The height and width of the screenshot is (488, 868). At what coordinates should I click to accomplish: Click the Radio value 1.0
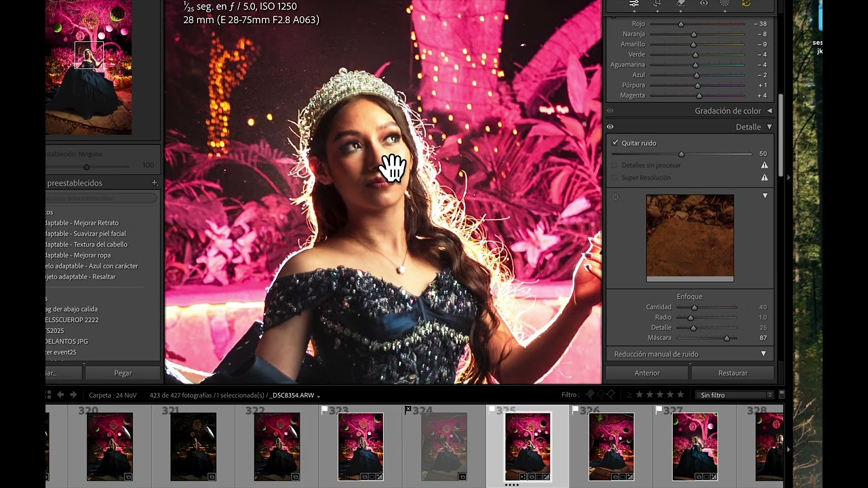click(x=762, y=317)
